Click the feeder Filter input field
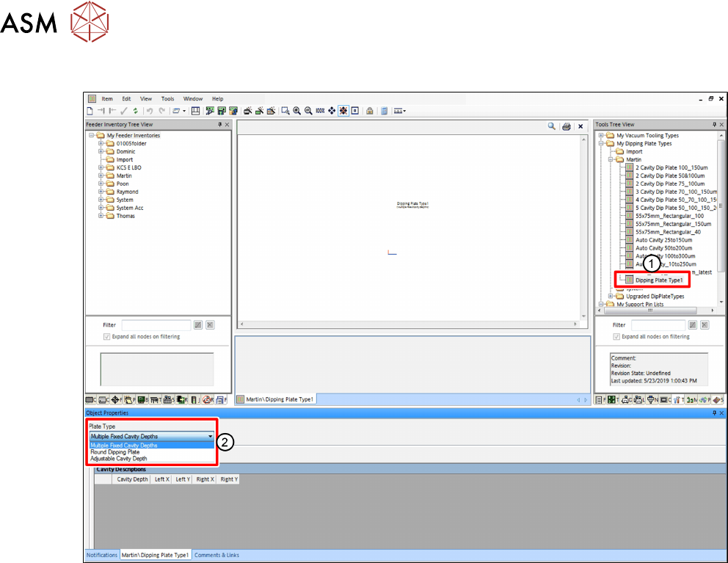728x563 pixels. coord(156,324)
